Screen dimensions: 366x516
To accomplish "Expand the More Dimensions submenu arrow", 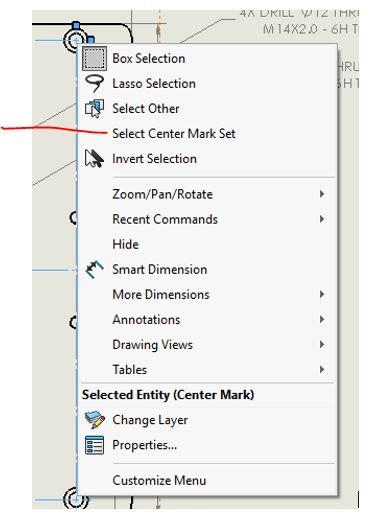I will [322, 294].
